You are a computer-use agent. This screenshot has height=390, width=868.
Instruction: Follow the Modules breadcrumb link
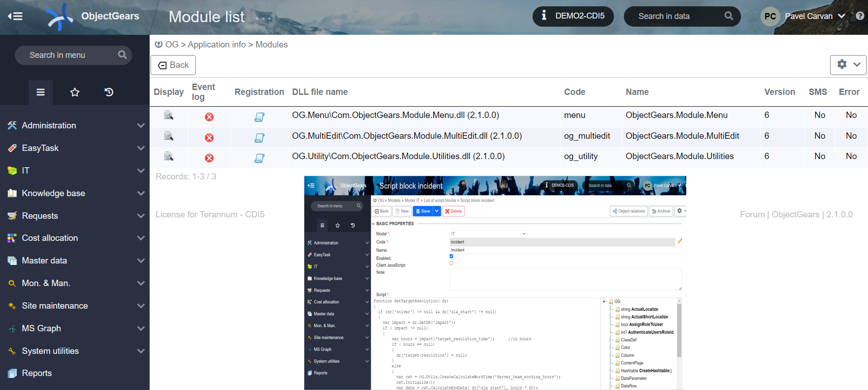tap(271, 45)
